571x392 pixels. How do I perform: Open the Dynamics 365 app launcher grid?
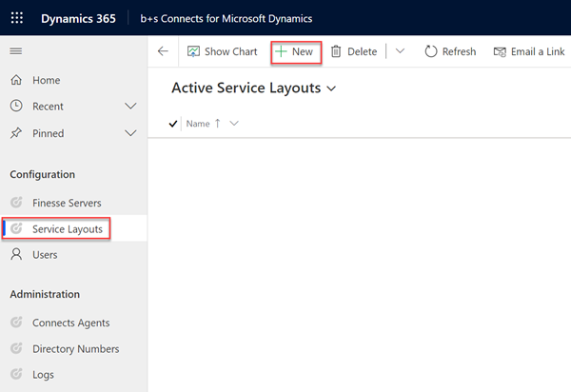point(17,18)
